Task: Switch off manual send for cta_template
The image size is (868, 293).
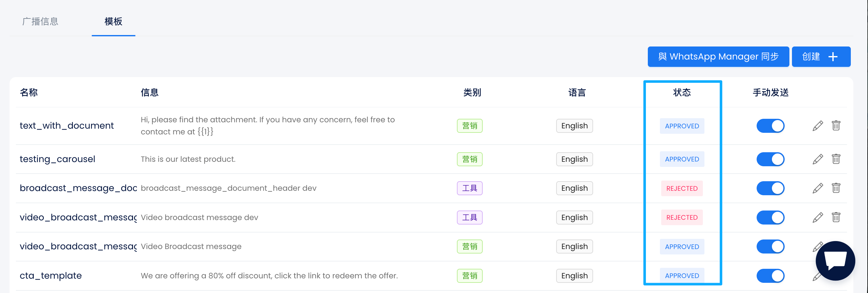Action: [x=770, y=276]
